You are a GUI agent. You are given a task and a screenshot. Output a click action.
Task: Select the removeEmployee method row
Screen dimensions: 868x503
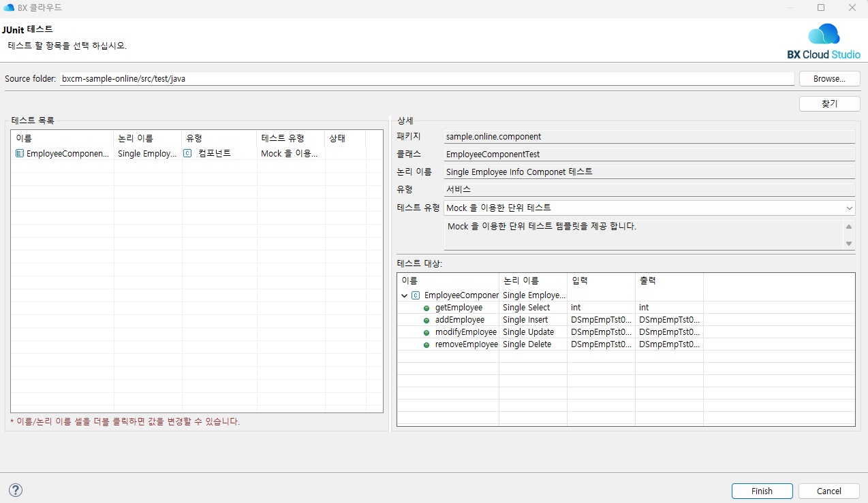point(466,345)
